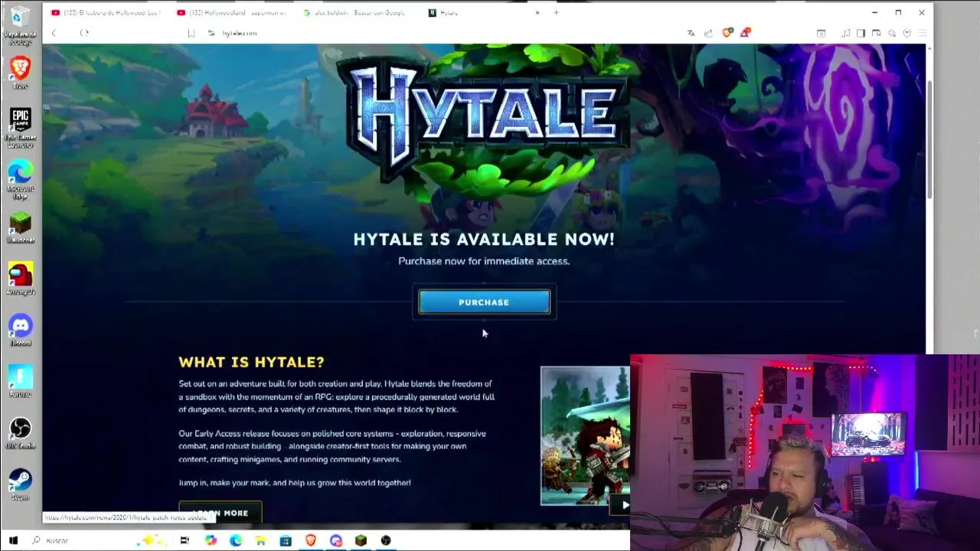Screen dimensions: 980x551
Task: Open Minecraft block icon on taskbar
Action: pyautogui.click(x=361, y=540)
